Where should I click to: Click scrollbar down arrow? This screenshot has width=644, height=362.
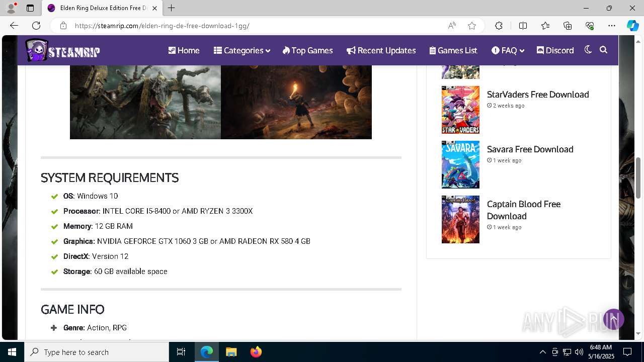point(638,333)
